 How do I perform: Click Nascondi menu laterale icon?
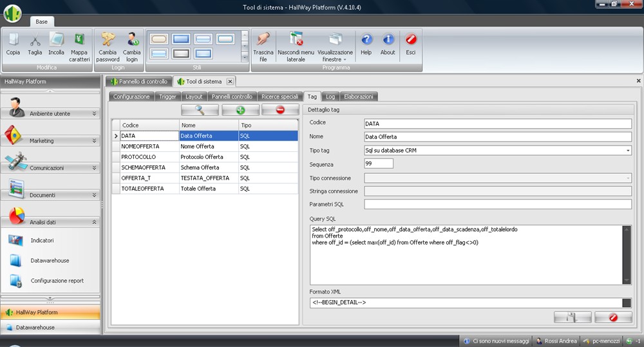(296, 47)
